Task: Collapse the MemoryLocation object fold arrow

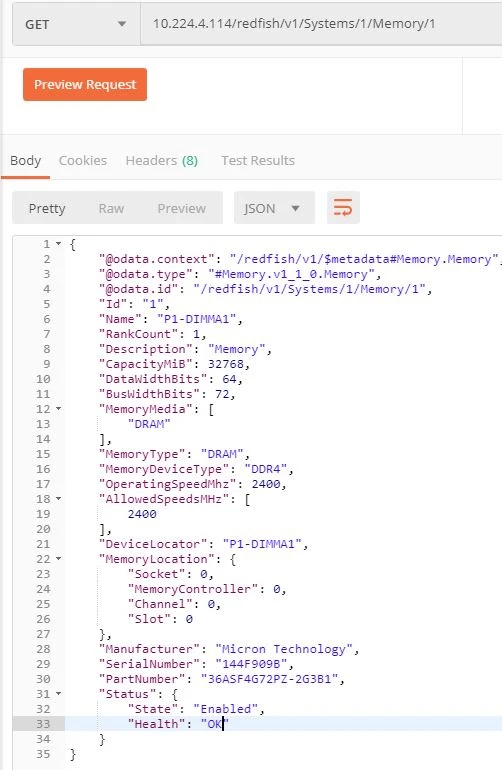Action: 58,559
